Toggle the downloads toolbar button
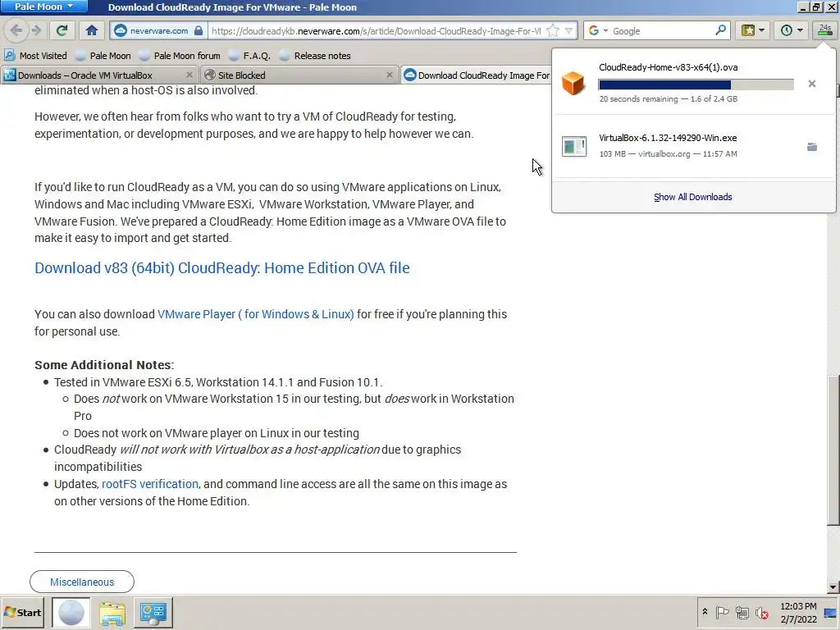Viewport: 840px width, 630px height. tap(825, 30)
